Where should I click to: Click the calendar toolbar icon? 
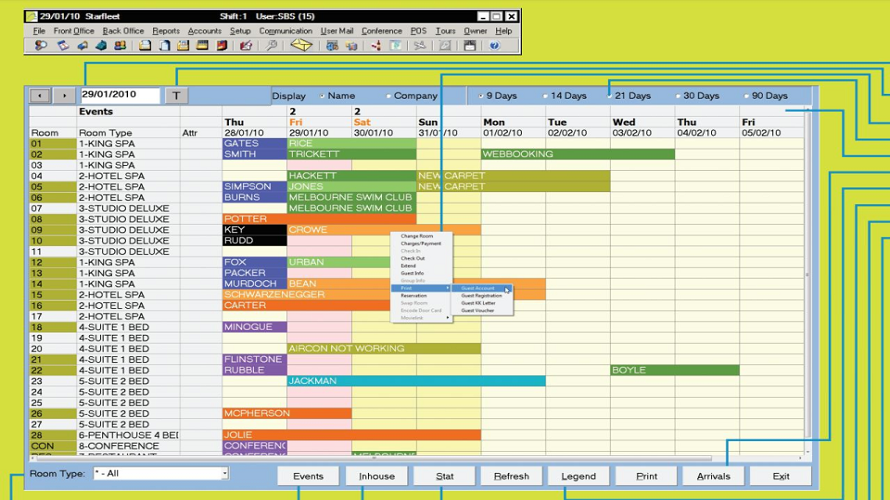pos(62,46)
